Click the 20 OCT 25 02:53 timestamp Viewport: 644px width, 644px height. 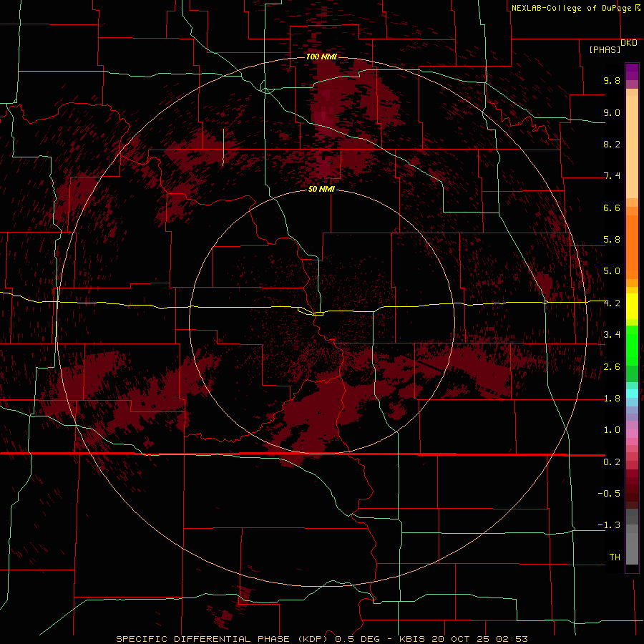tap(479, 639)
